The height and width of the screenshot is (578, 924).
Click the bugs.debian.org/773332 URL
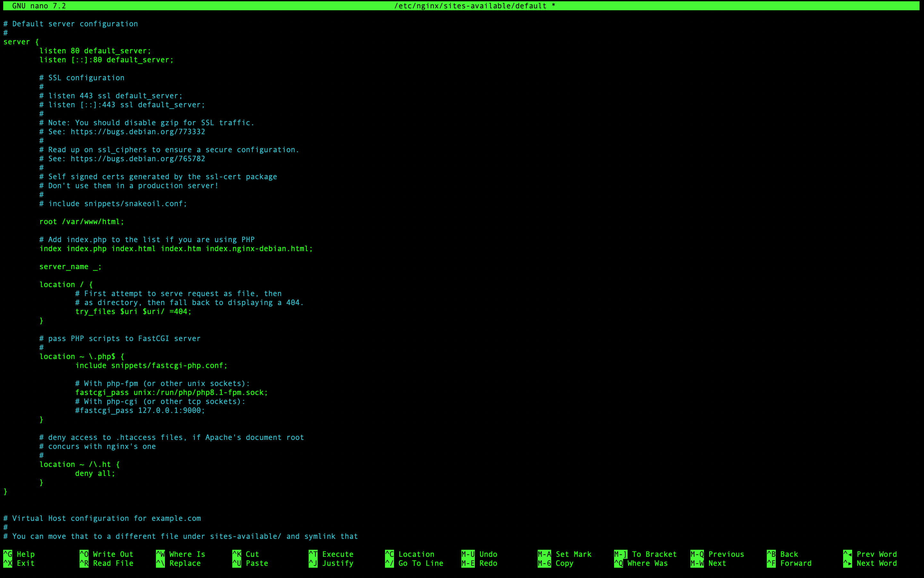click(138, 132)
